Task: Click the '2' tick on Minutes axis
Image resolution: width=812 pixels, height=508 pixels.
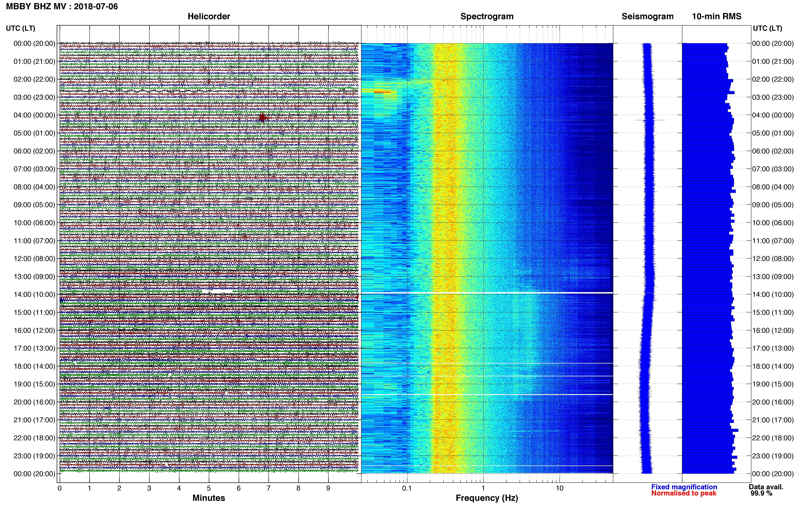Action: pyautogui.click(x=119, y=488)
